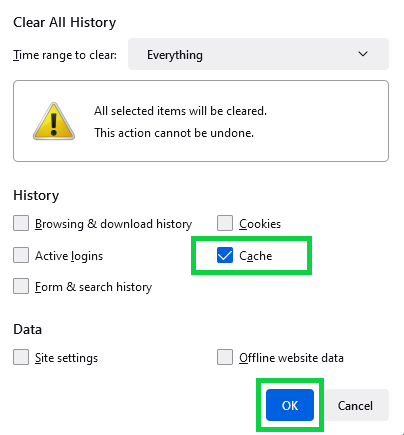Click the 'Time range to clear:' label
The image size is (404, 435).
pos(65,55)
